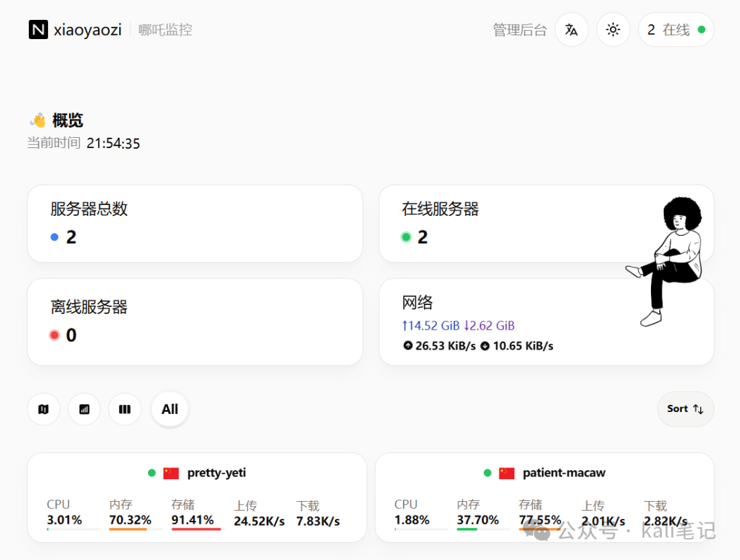This screenshot has width=740, height=560.
Task: Click the Nezha N logo icon
Action: [38, 29]
